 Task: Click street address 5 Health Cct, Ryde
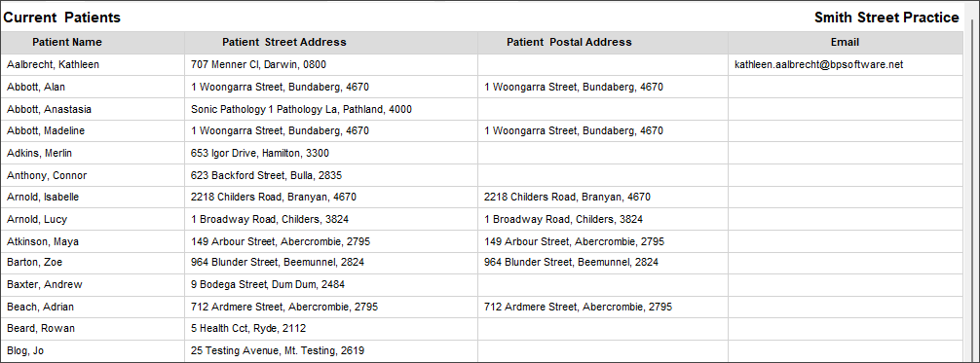[248, 328]
